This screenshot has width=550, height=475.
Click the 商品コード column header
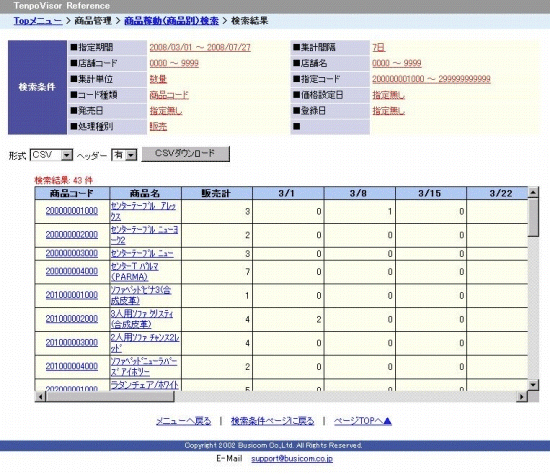[72, 193]
